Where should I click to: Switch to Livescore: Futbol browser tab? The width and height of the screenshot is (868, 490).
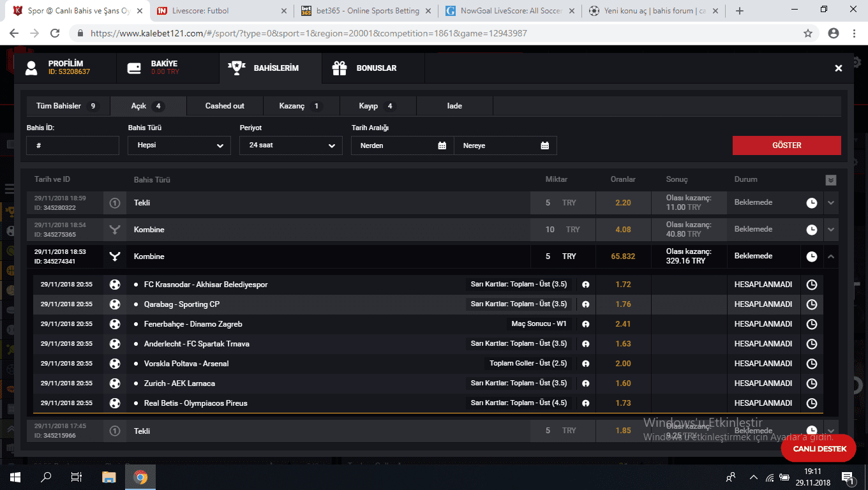click(223, 11)
